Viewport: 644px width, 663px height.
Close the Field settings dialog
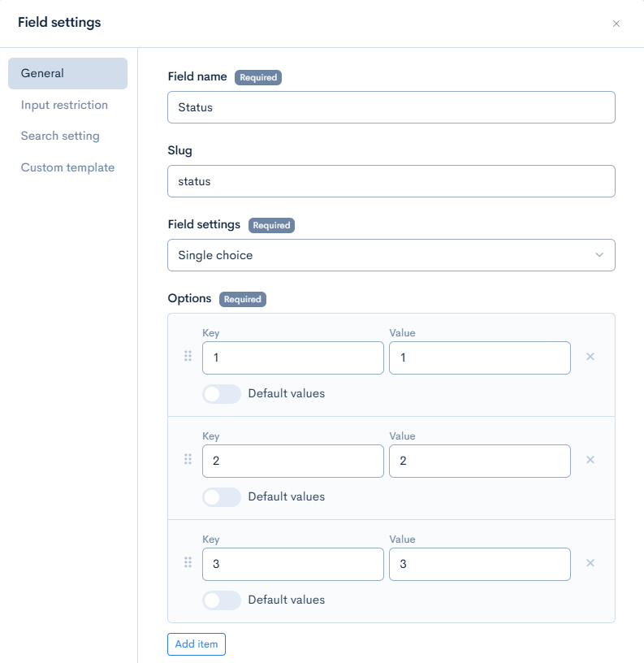[616, 24]
